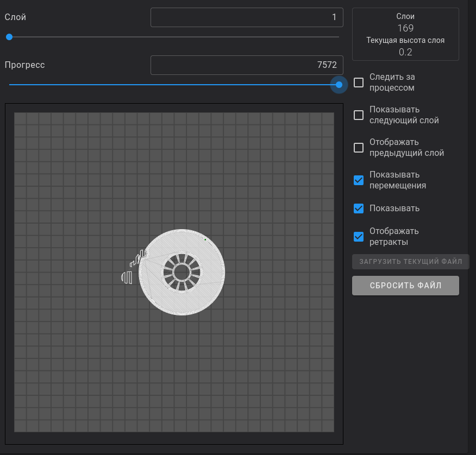Click the middle of the Слой slider track
Screen dimensions: 476x455
(x=174, y=37)
